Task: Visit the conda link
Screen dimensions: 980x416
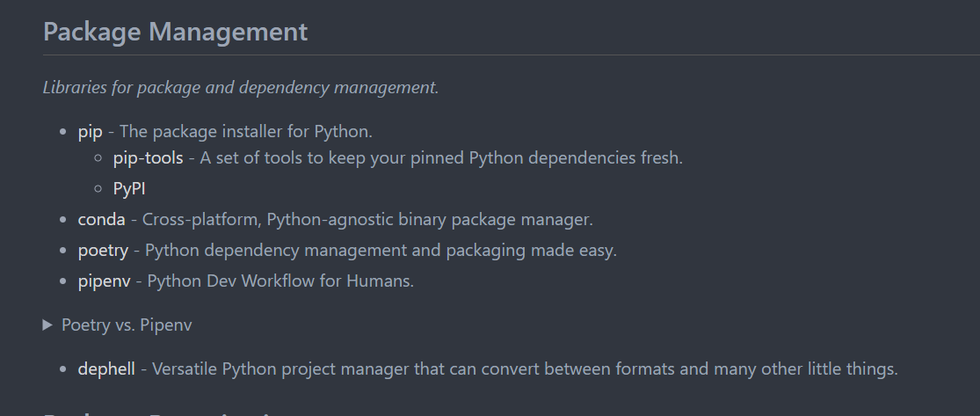Action: pos(101,220)
